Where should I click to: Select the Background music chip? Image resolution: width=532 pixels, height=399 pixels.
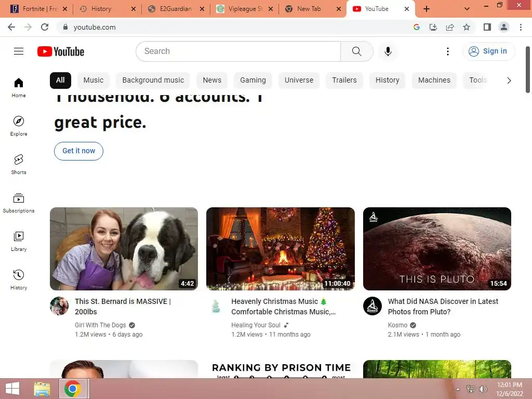tap(153, 81)
